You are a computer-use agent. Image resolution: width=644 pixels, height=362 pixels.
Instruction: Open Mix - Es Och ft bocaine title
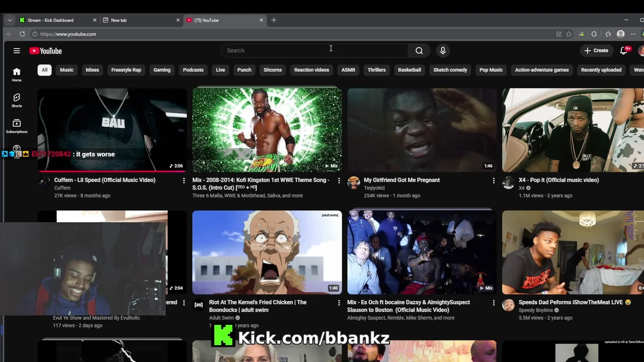(x=409, y=306)
